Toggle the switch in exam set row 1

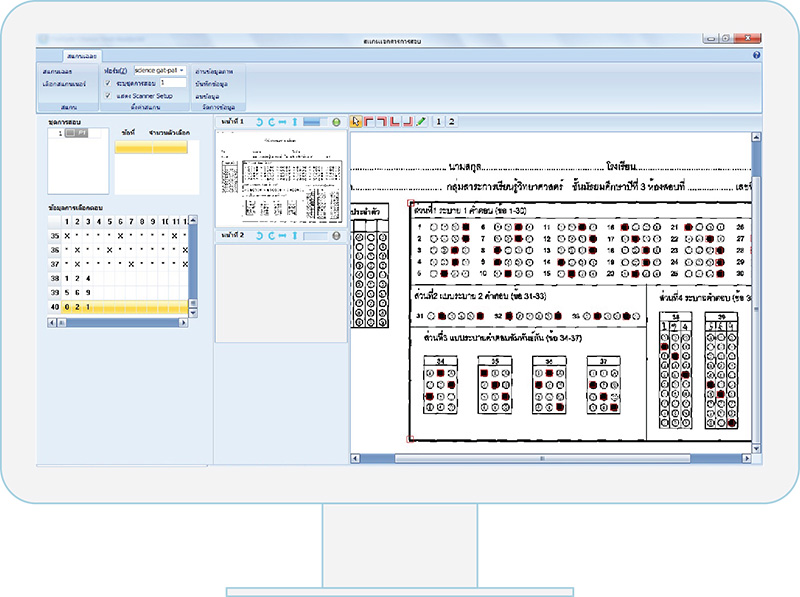[77, 133]
